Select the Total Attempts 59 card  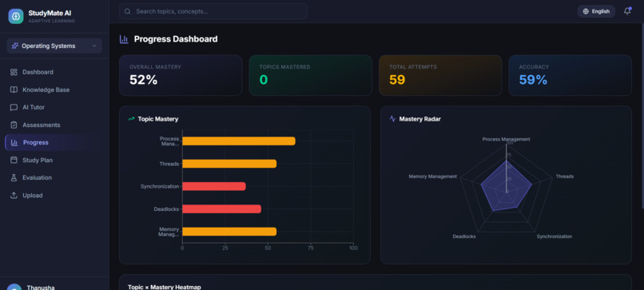(x=440, y=75)
